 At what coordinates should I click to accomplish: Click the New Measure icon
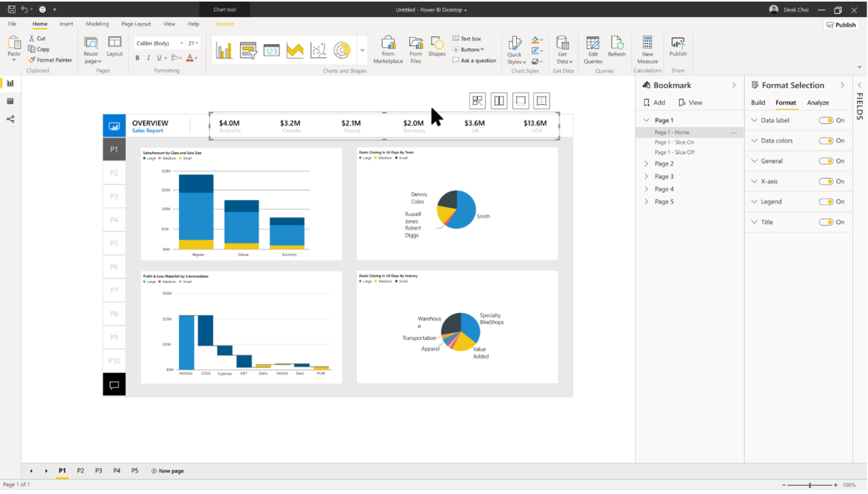pyautogui.click(x=647, y=43)
